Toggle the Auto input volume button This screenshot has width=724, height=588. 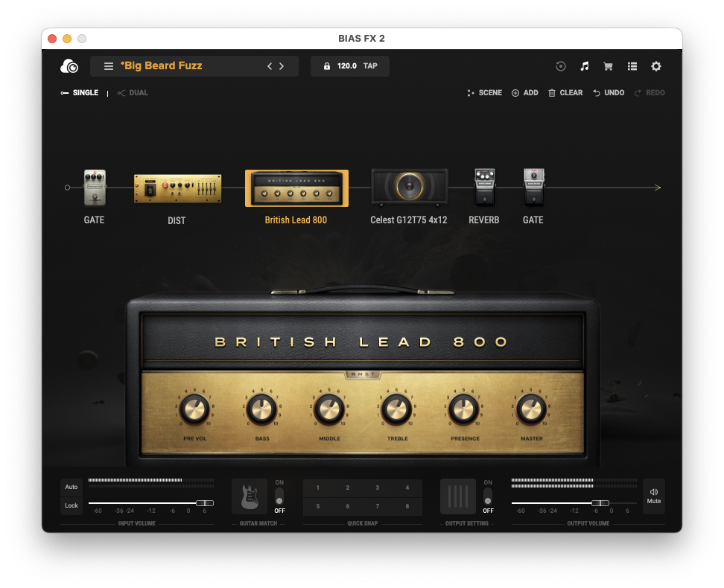(x=72, y=488)
